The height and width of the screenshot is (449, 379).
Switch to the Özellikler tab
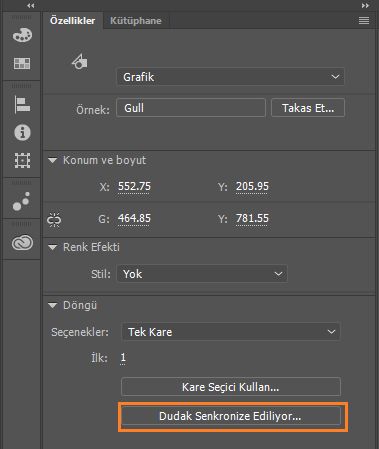72,21
